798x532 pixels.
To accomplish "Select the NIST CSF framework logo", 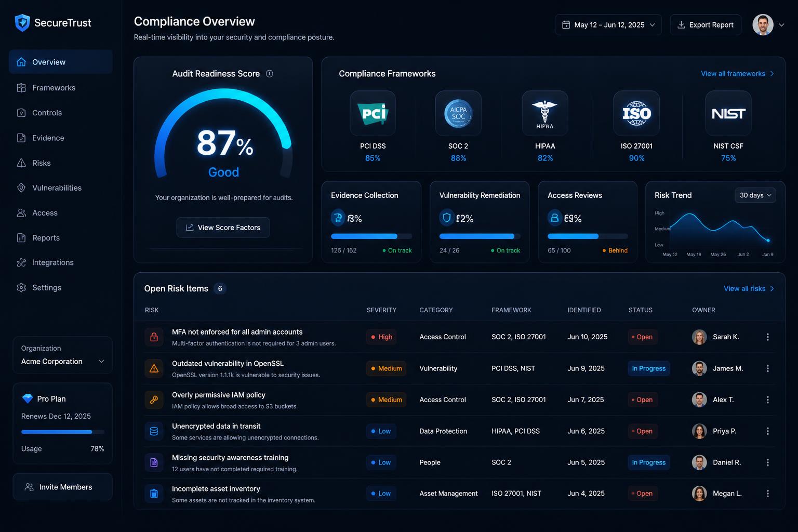I will (x=728, y=113).
